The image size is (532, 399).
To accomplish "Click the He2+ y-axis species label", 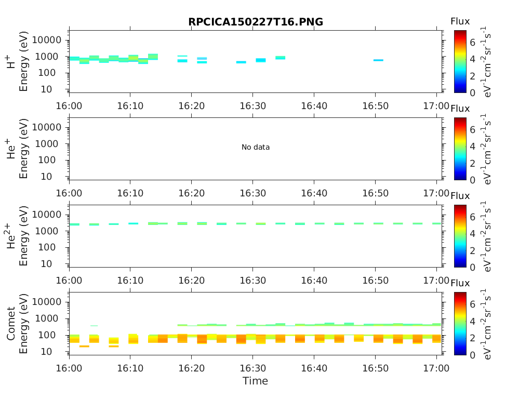I will [x=11, y=236].
